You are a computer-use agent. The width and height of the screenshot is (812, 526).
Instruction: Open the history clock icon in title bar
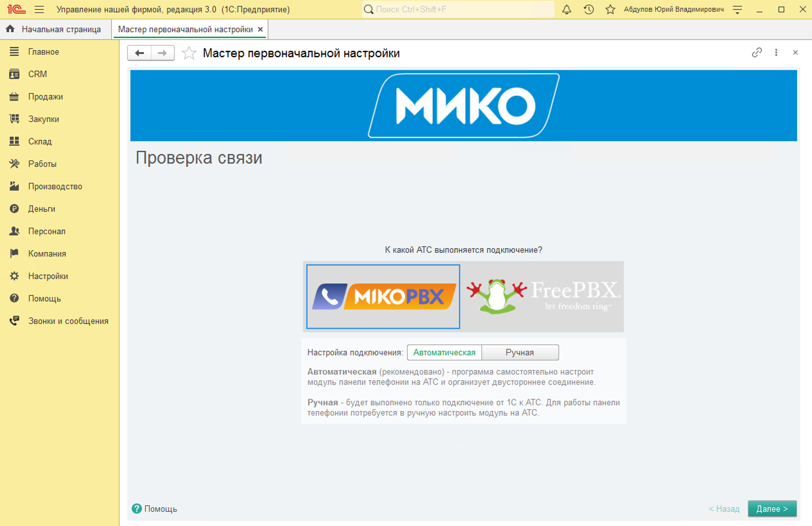pos(588,9)
